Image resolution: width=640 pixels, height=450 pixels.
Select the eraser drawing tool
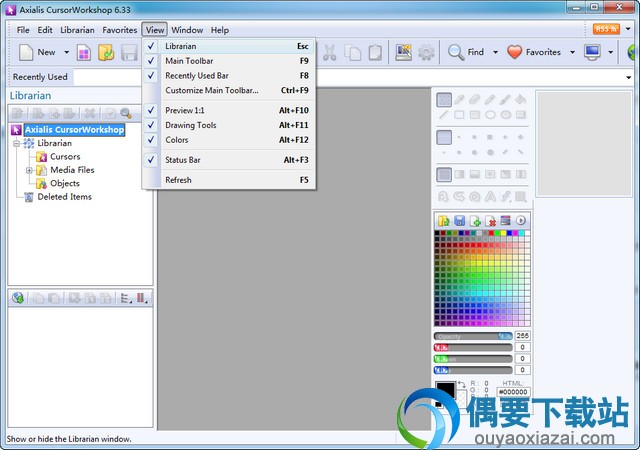click(474, 99)
